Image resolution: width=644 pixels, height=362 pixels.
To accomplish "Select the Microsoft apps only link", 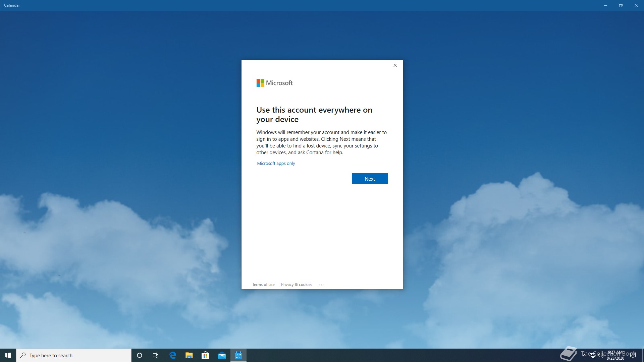I will pyautogui.click(x=276, y=164).
